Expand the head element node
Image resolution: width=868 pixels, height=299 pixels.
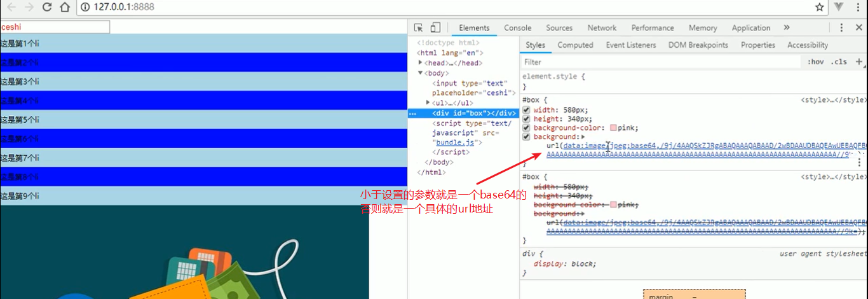(421, 63)
